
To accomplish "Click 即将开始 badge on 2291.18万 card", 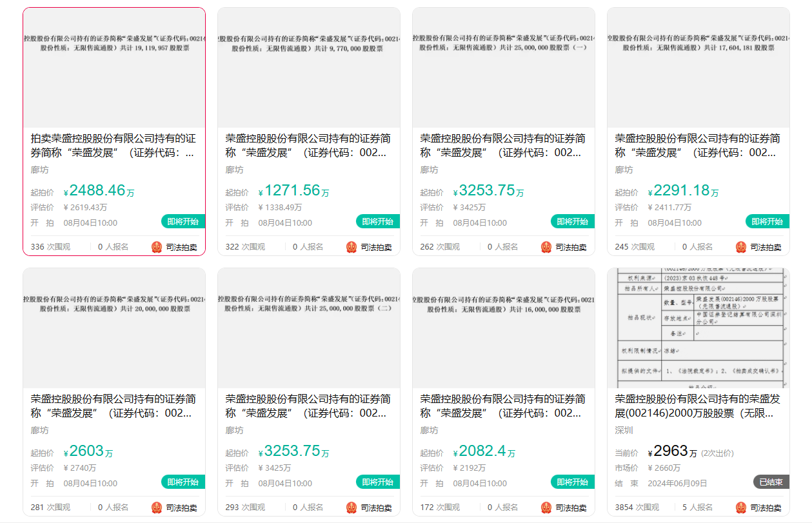I will 767,221.
